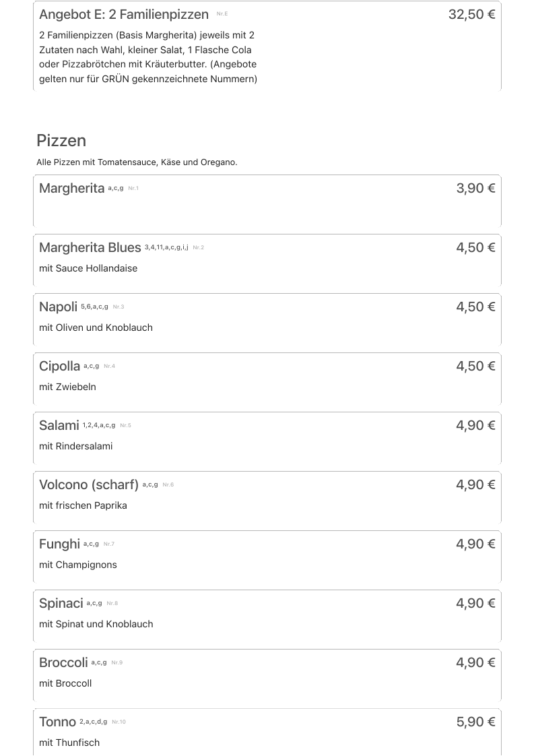The image size is (534, 756).
Task: Click Margherita Blues allergen codes
Action: (x=166, y=247)
